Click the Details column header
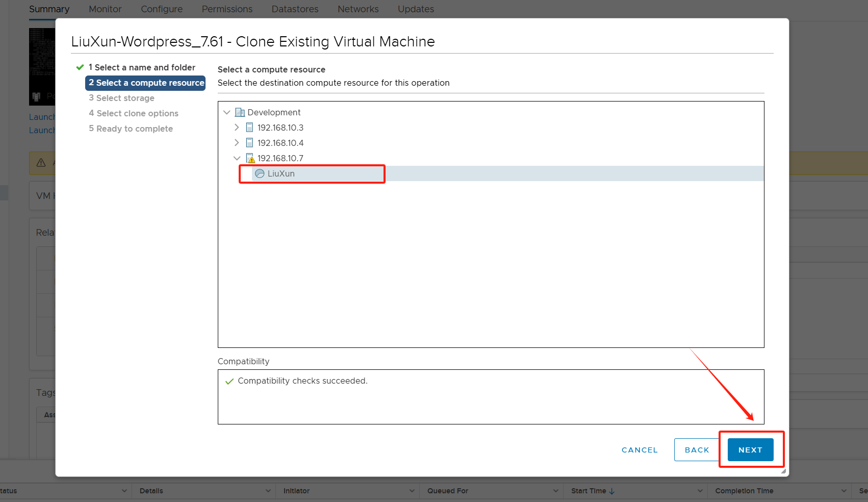Image resolution: width=868 pixels, height=502 pixels. tap(151, 491)
